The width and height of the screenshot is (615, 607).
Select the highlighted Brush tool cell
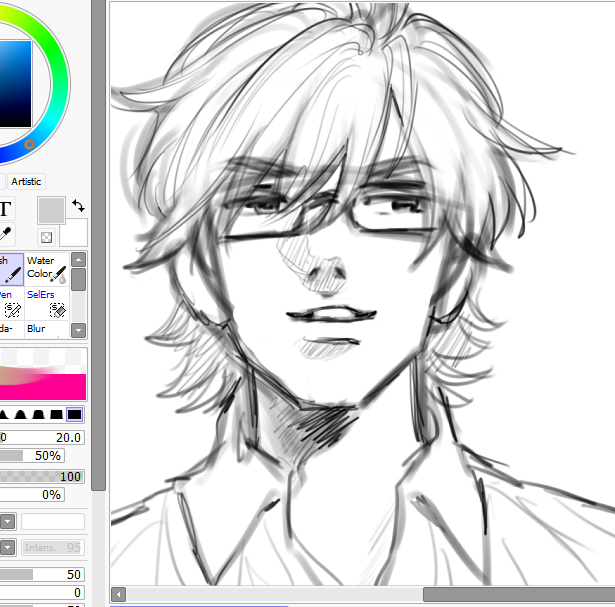coord(11,269)
